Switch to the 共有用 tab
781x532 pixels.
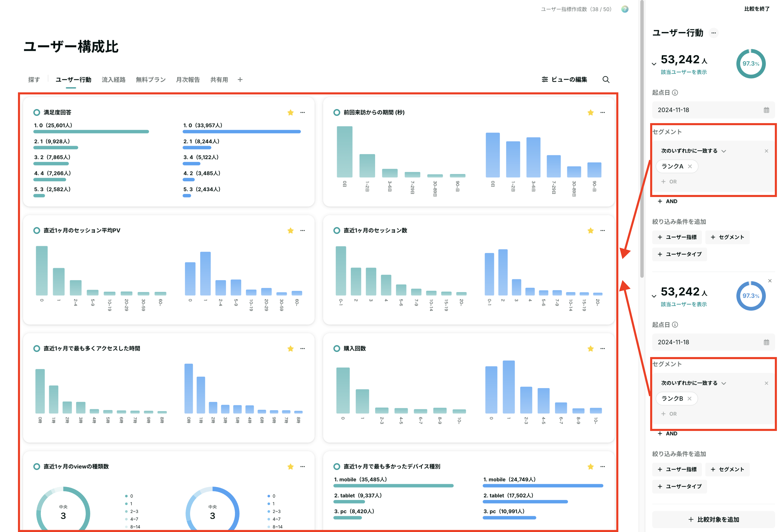tap(219, 80)
